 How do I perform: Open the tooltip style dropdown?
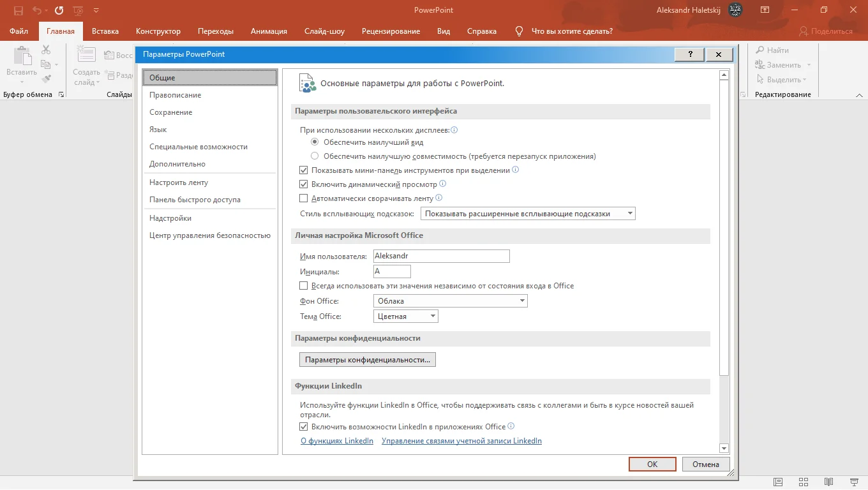528,214
